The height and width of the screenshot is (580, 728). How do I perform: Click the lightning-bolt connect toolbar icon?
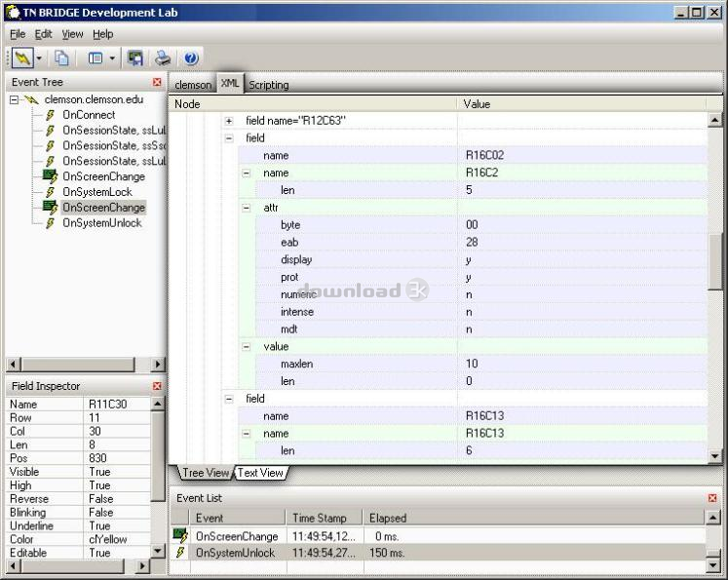pos(23,58)
